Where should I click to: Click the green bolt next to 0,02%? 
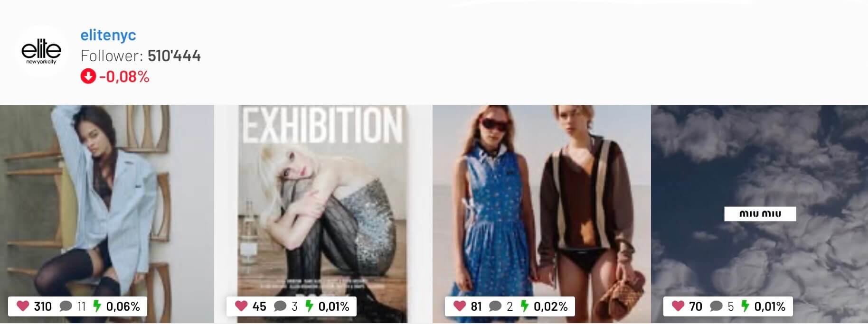click(525, 306)
